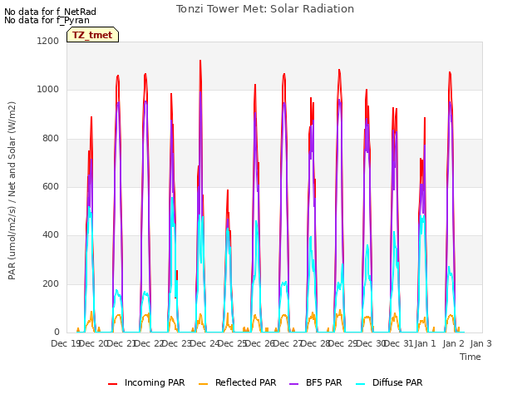This screenshot has width=532, height=399.
Task: Select the BF5 PAR legend label
Action: pyautogui.click(x=323, y=382)
